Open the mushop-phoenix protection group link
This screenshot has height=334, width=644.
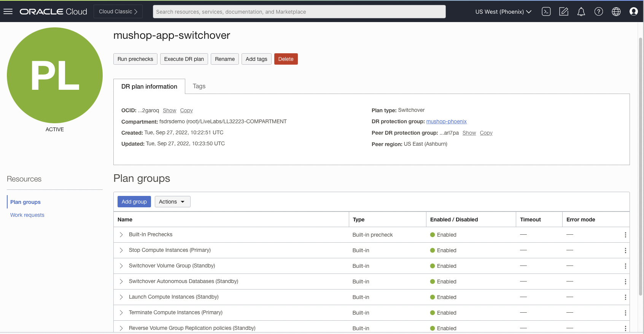coord(446,121)
